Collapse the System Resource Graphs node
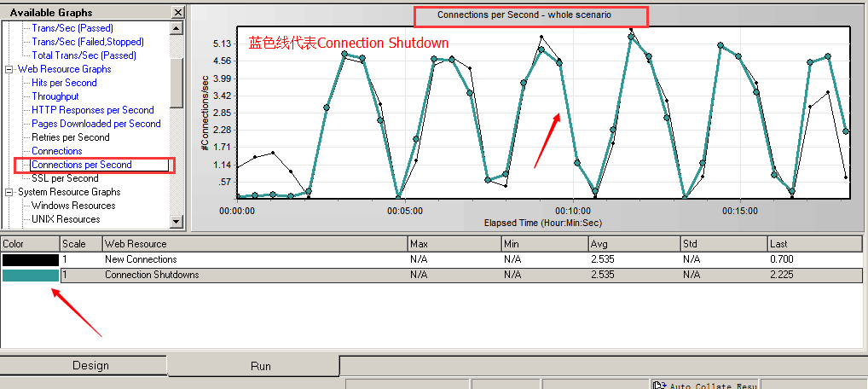The height and width of the screenshot is (389, 868). [9, 192]
